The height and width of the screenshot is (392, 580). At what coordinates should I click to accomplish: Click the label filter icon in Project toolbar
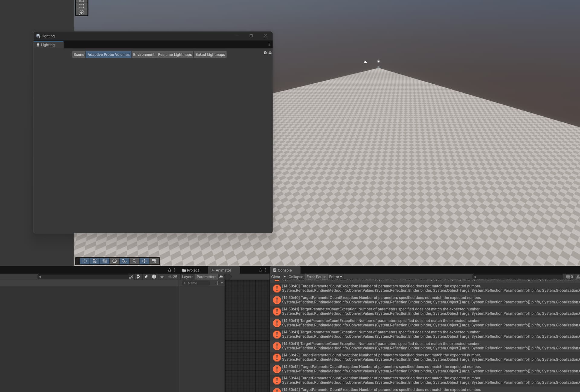[146, 277]
